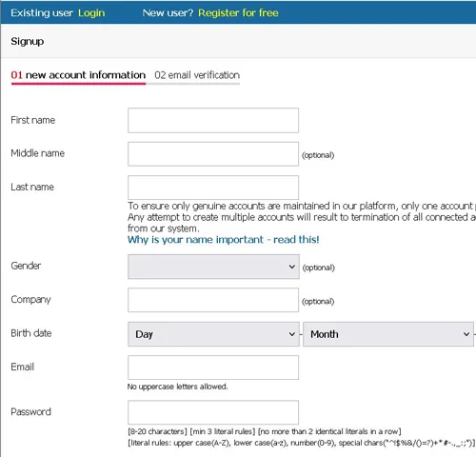
Task: Select the '(optional)' text beside Middle name
Action: [x=318, y=155]
